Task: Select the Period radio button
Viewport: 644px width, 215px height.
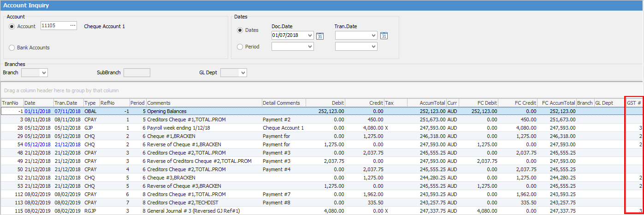Action: point(240,47)
